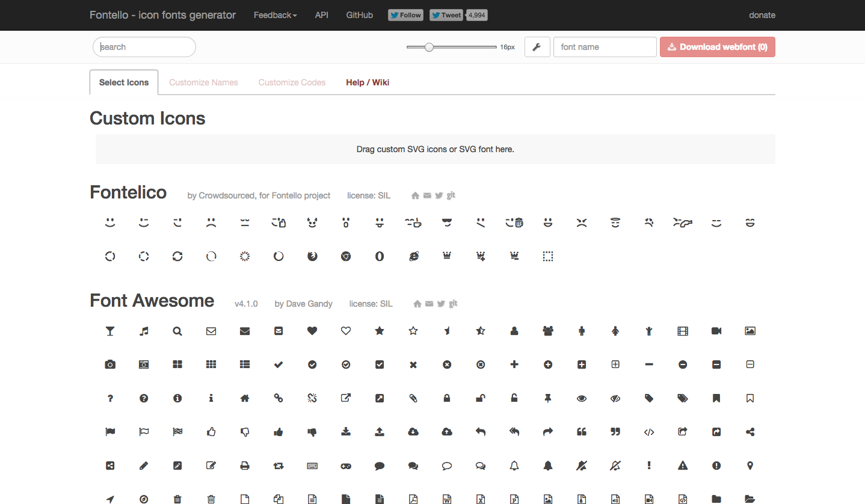
Task: Open Fontelico author's Twitter icon link
Action: pos(439,195)
